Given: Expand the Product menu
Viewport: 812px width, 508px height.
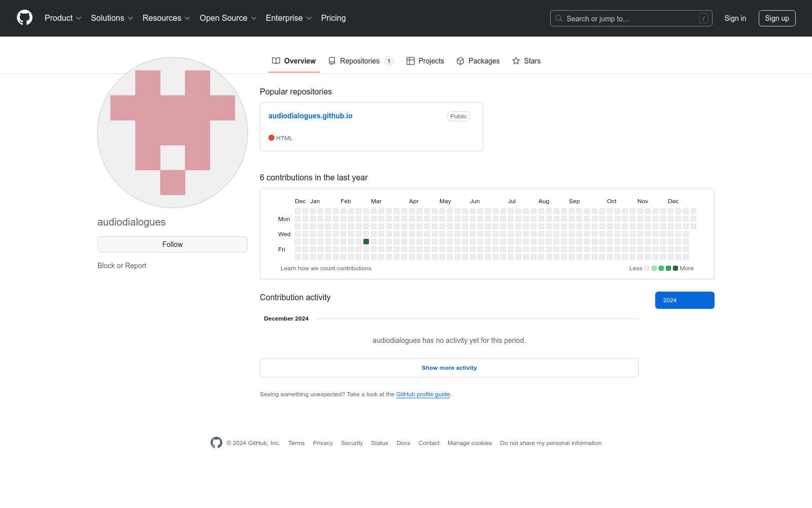Looking at the screenshot, I should click(63, 18).
